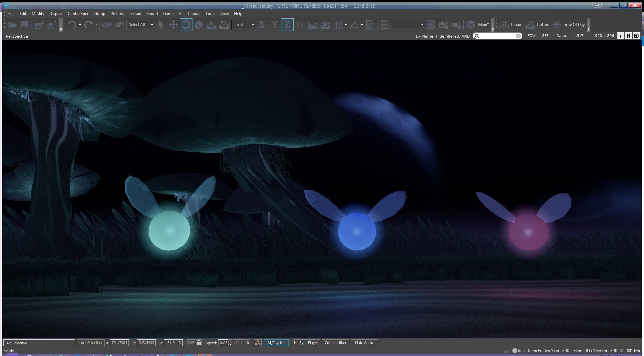Toggle Z axis constraint
Screen dimensions: 644x356
(x=287, y=25)
